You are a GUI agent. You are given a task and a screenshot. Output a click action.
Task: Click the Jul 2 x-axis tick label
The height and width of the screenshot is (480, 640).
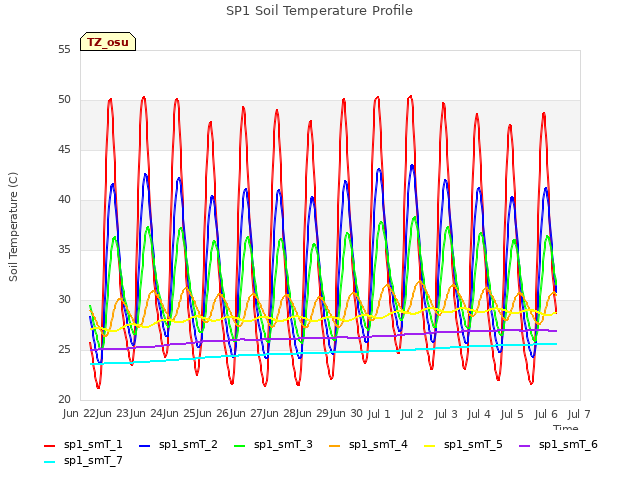412,414
